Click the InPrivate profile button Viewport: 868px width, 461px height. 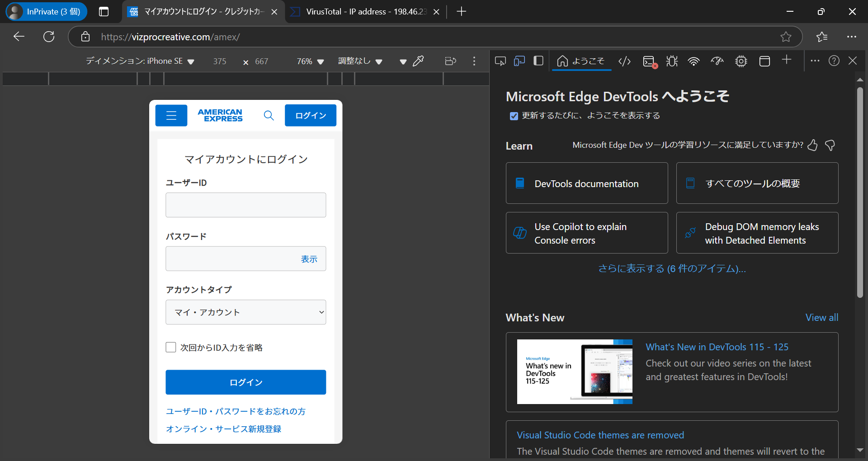[46, 12]
